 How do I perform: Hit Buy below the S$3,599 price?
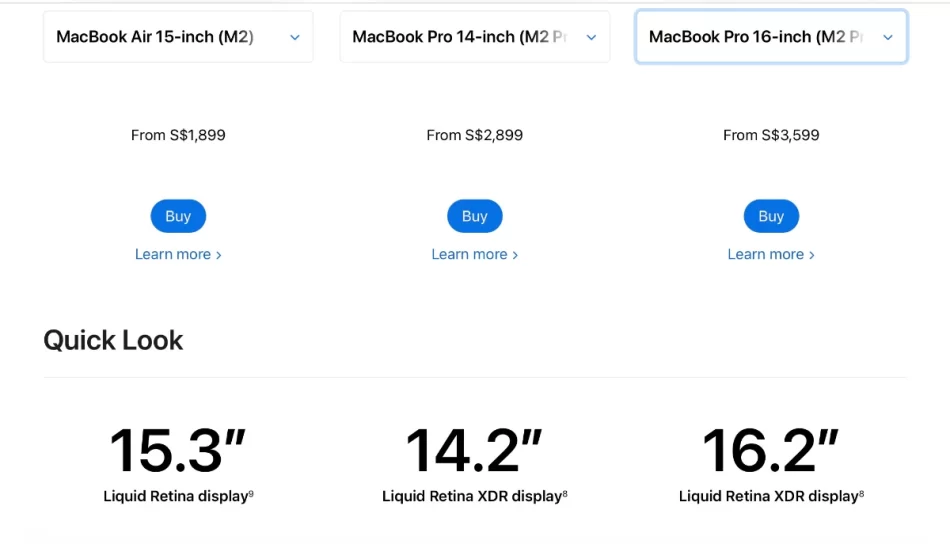click(771, 216)
